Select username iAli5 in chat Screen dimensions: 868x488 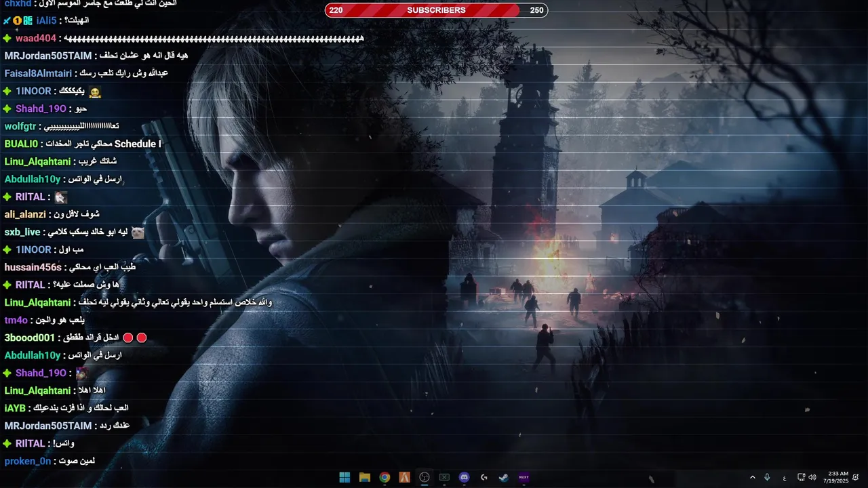pyautogui.click(x=47, y=20)
